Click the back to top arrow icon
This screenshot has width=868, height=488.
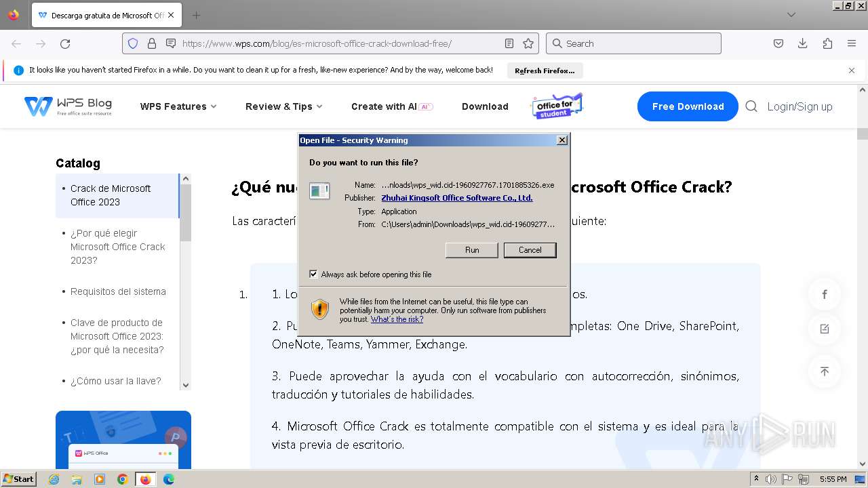tap(825, 371)
